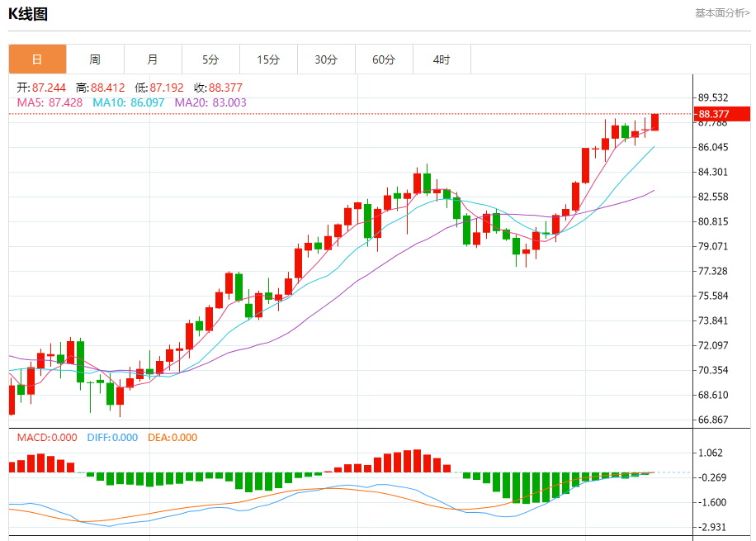Click the K线图 heading
The width and height of the screenshot is (756, 541).
[28, 14]
